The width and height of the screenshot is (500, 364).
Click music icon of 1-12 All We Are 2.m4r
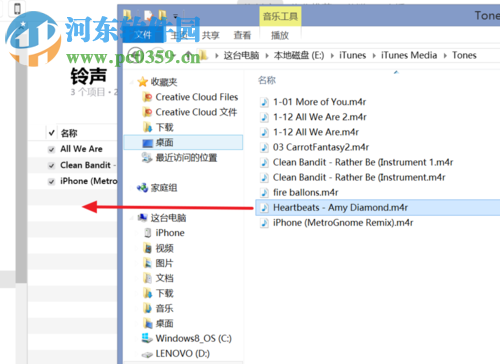tap(264, 117)
